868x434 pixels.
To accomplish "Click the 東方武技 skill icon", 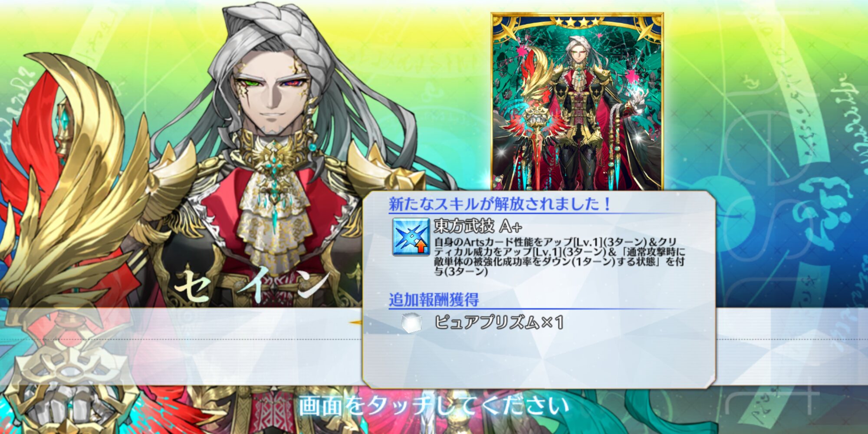I will pos(411,237).
